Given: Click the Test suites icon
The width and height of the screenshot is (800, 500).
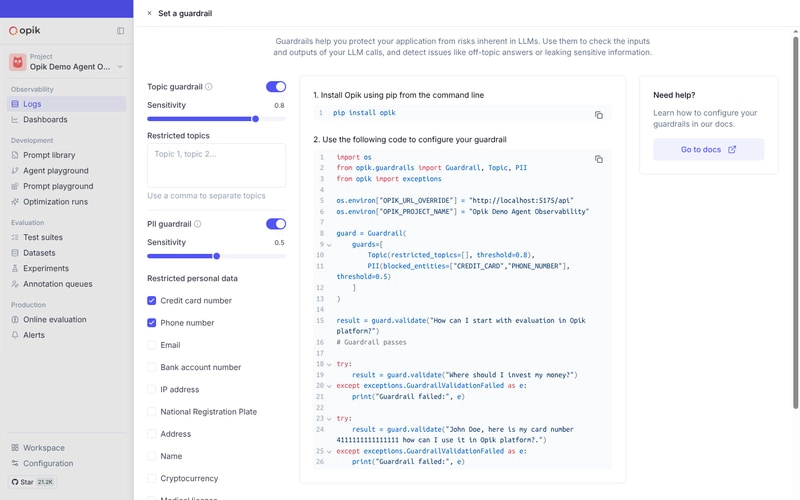Looking at the screenshot, I should click(x=15, y=237).
